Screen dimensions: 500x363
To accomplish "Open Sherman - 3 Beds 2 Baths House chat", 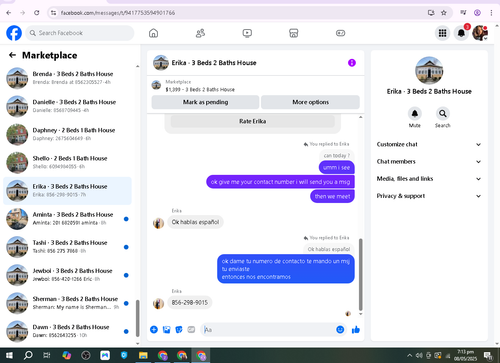I will coord(67,303).
